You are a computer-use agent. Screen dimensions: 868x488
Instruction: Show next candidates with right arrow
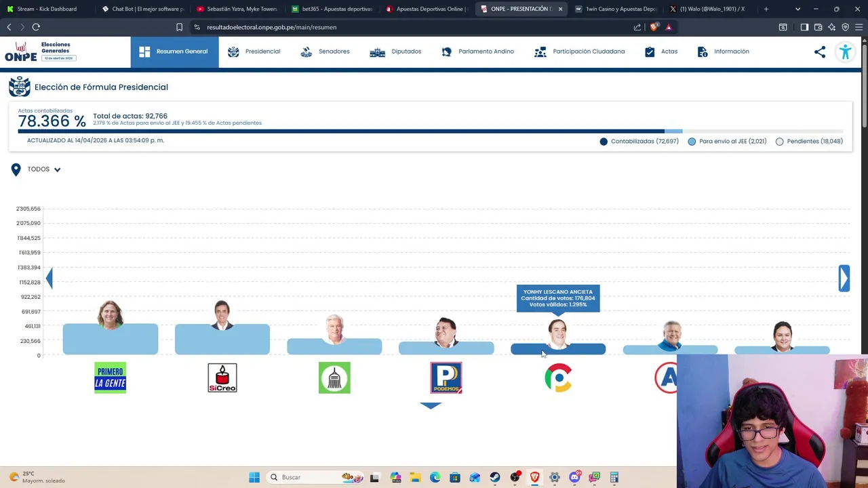(x=844, y=278)
